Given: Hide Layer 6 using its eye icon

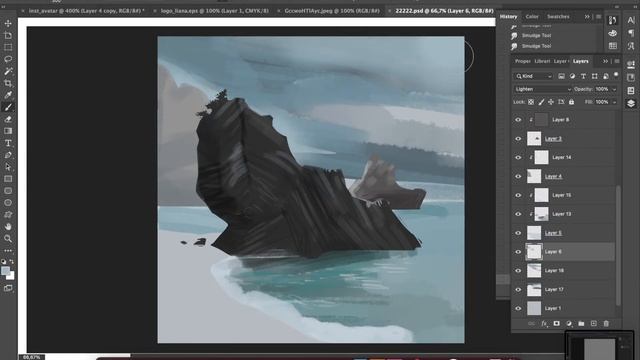Looking at the screenshot, I should pos(518,251).
